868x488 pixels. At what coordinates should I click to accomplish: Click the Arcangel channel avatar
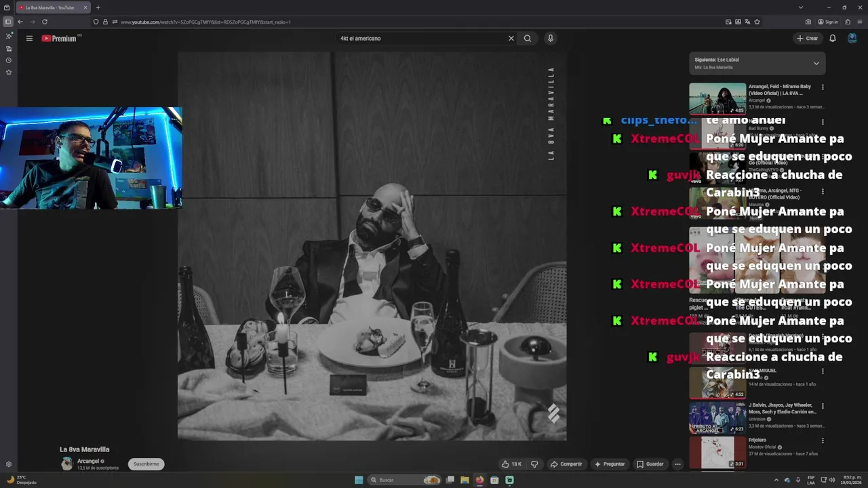(66, 464)
